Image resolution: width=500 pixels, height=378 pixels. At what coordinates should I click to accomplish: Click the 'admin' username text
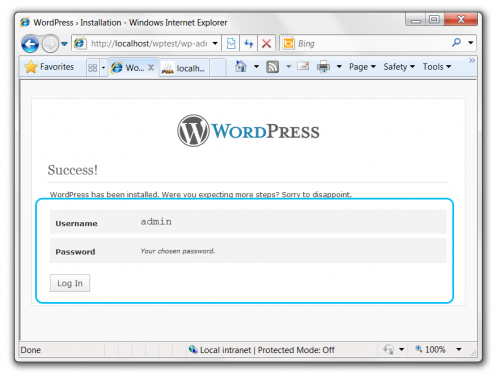[156, 222]
